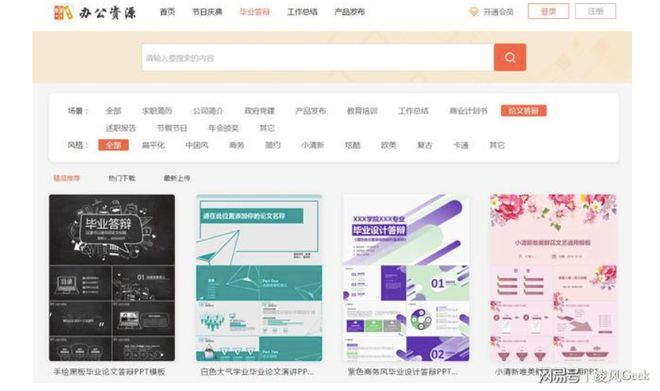The height and width of the screenshot is (391, 660).
Task: Filter style by 中国风
Action: tap(197, 145)
